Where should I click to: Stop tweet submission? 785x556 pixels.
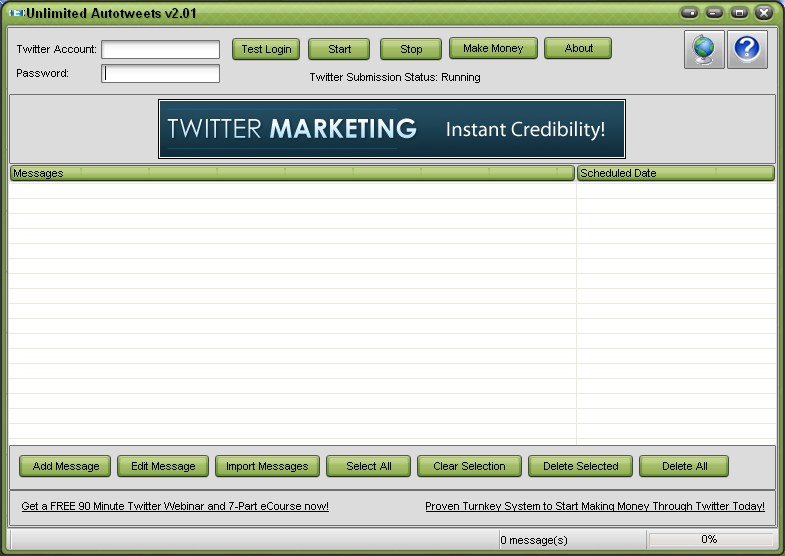tap(411, 49)
